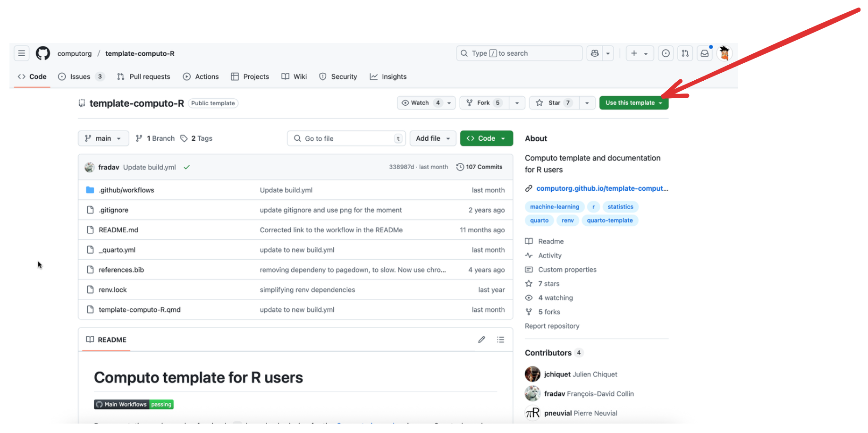
Task: Switch to the Code tab
Action: coord(32,76)
